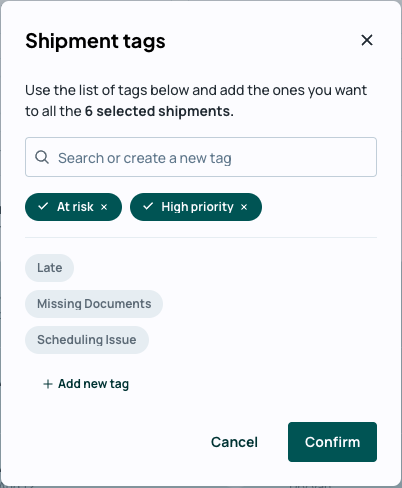This screenshot has width=402, height=488.
Task: Select the Late tag
Action: (49, 268)
